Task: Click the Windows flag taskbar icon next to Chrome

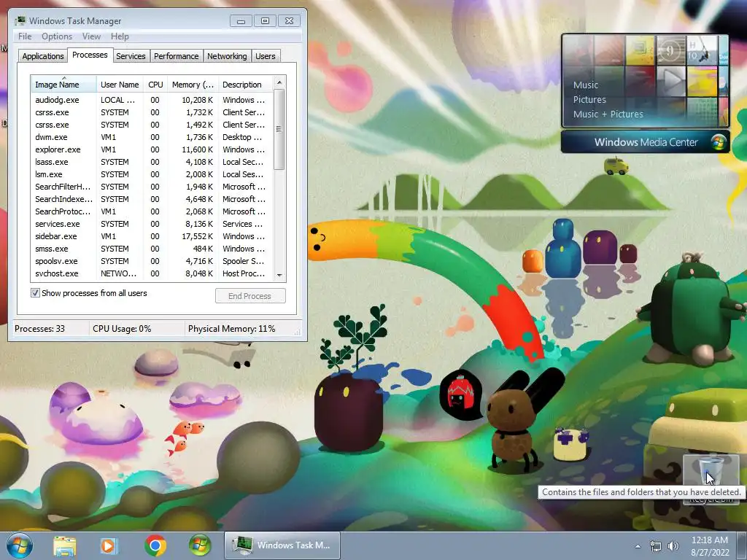Action: (200, 545)
